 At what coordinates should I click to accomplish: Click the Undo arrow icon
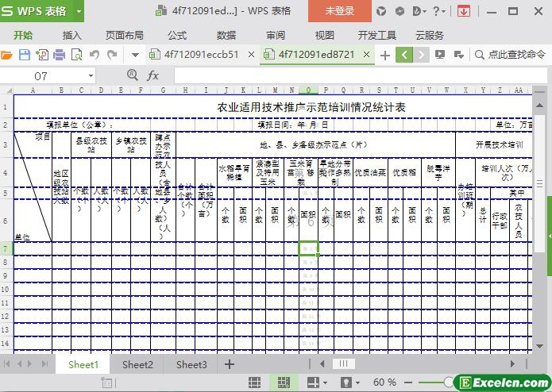(95, 55)
